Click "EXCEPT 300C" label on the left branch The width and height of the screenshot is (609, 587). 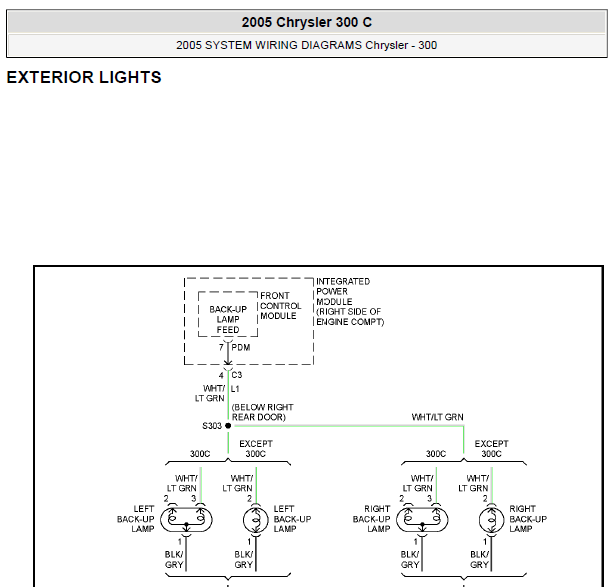click(256, 449)
